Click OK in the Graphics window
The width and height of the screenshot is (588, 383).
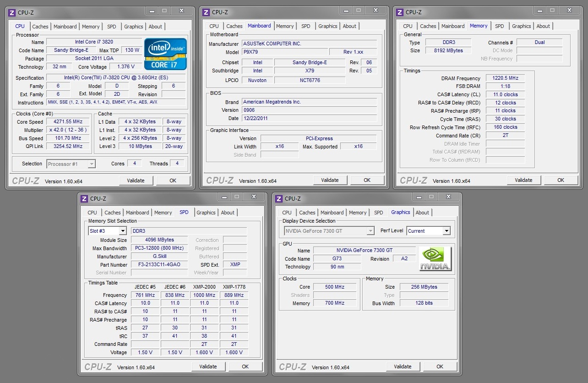click(x=440, y=367)
